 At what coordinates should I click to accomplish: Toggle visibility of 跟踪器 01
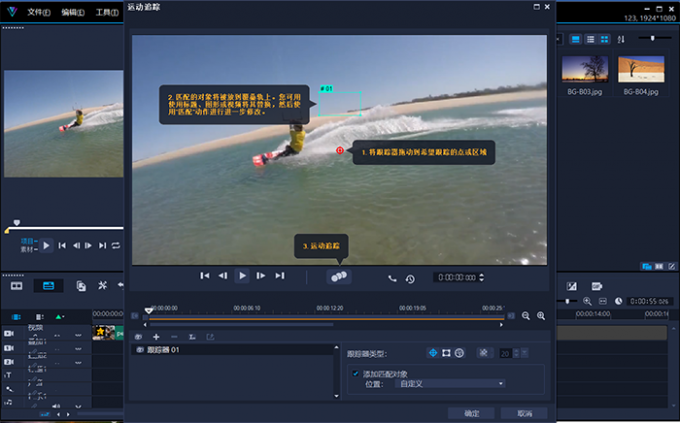coord(139,351)
